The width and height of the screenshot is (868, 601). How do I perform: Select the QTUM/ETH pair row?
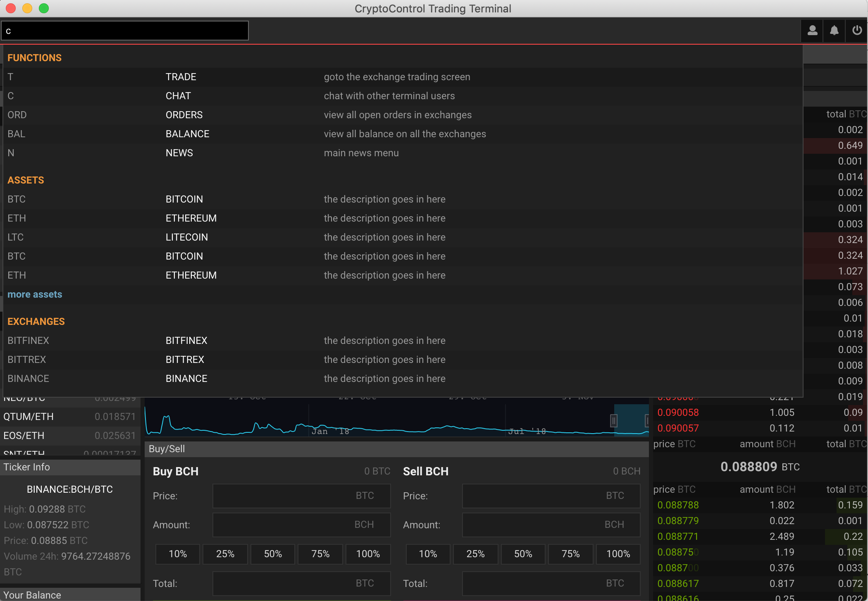click(70, 417)
